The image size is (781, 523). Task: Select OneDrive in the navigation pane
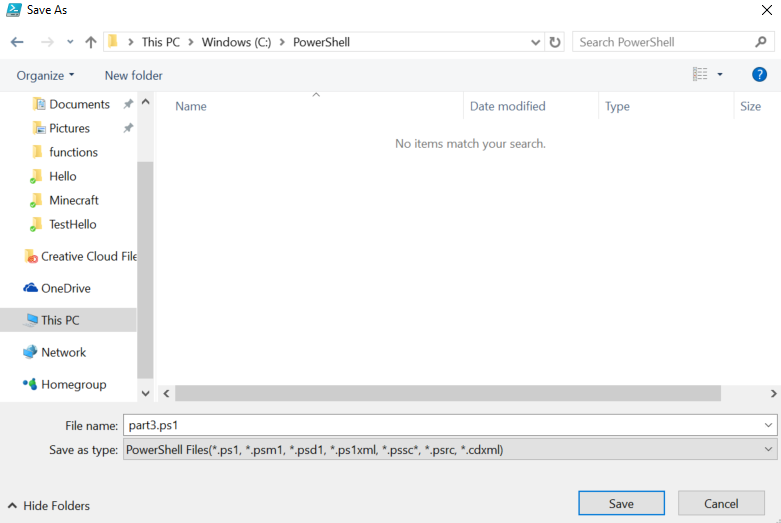coord(65,288)
